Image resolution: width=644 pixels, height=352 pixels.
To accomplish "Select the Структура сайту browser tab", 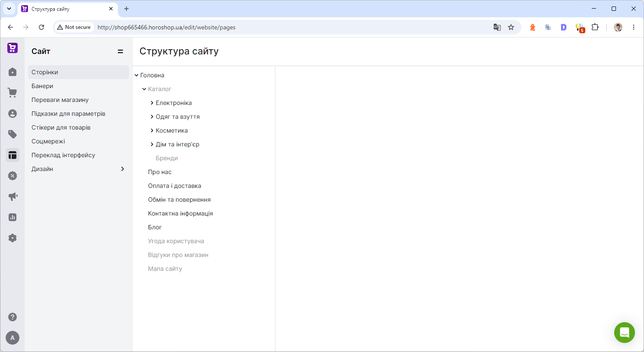I will coord(68,9).
